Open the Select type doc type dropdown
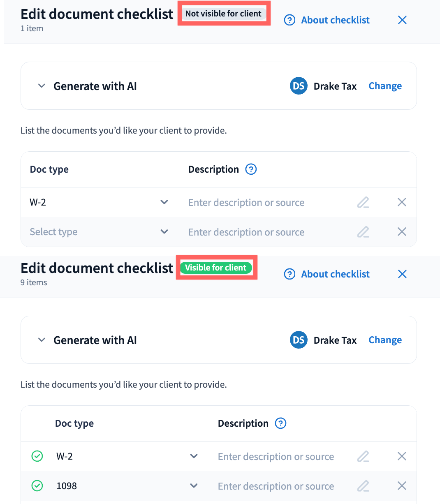This screenshot has height=504, width=440. [164, 232]
